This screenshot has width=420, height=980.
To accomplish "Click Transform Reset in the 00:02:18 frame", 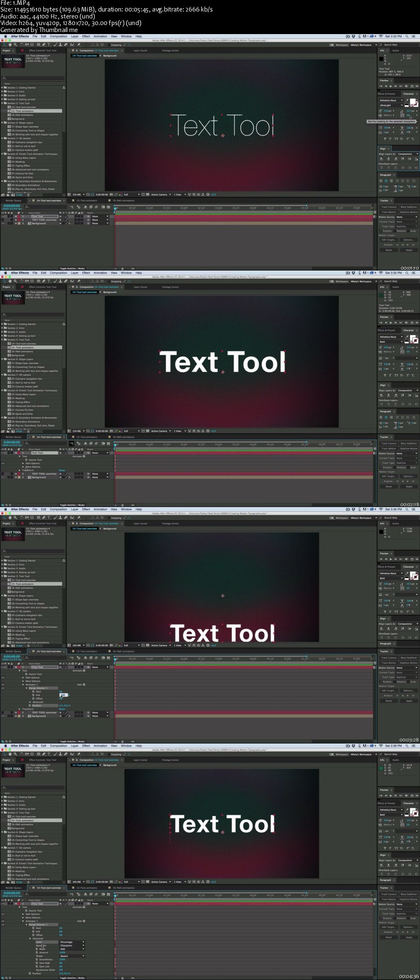I will (x=62, y=470).
